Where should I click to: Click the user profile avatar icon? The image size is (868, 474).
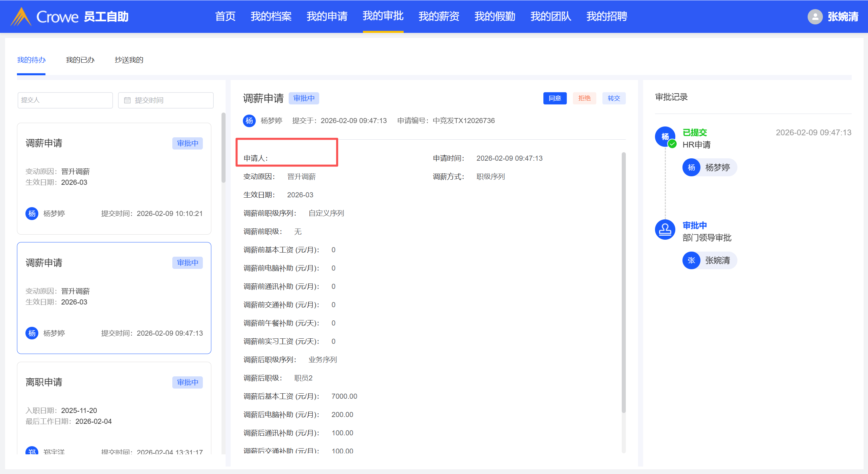point(815,17)
